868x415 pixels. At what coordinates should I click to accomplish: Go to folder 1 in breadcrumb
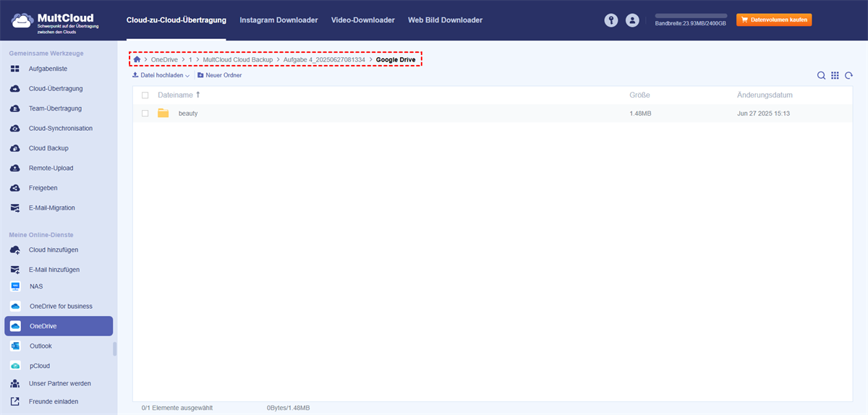190,59
